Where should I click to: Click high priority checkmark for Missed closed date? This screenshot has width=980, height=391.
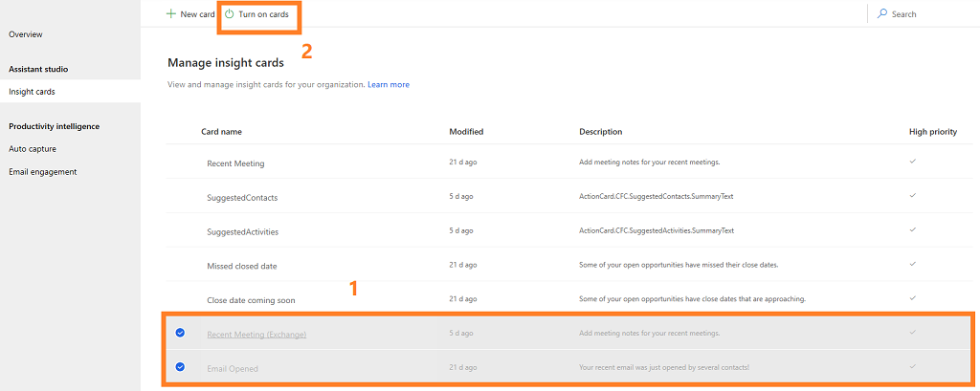913,265
